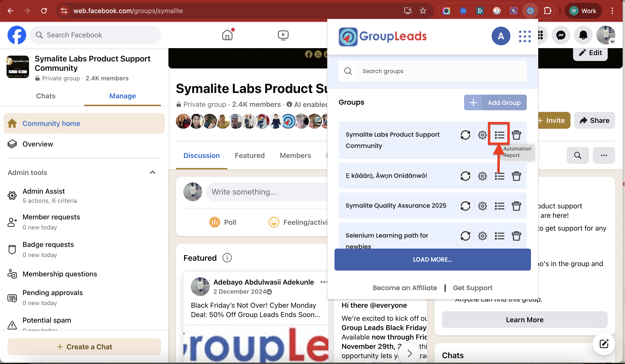
Task: Open Automation Report for Symalite Quality Assurance 2025
Action: click(x=499, y=206)
